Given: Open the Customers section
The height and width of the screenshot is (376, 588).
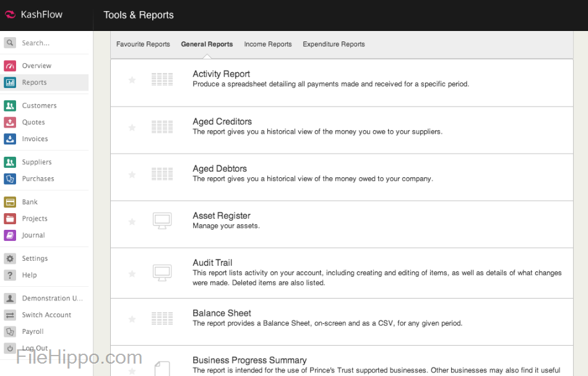Looking at the screenshot, I should coord(39,105).
